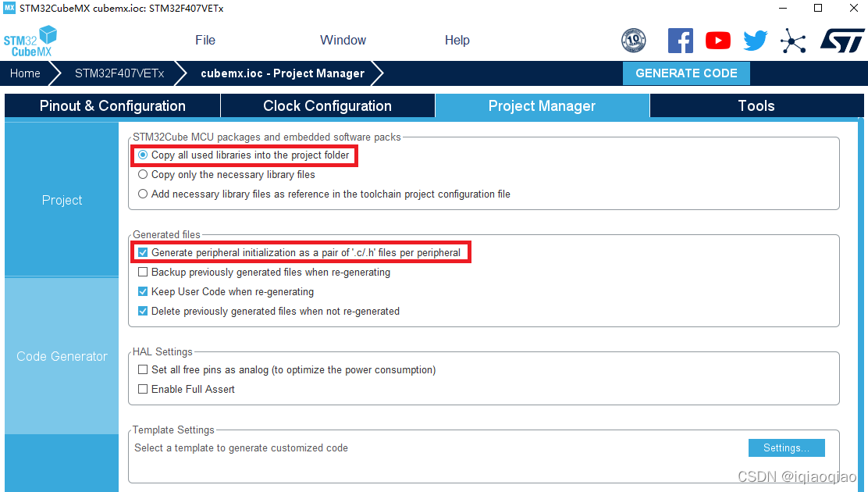Viewport: 868px width, 492px height.
Task: Switch to the Tools tab
Action: pos(756,106)
